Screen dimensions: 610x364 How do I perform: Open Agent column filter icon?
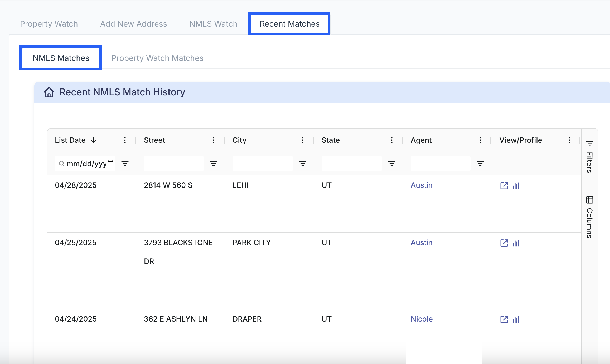click(x=480, y=164)
